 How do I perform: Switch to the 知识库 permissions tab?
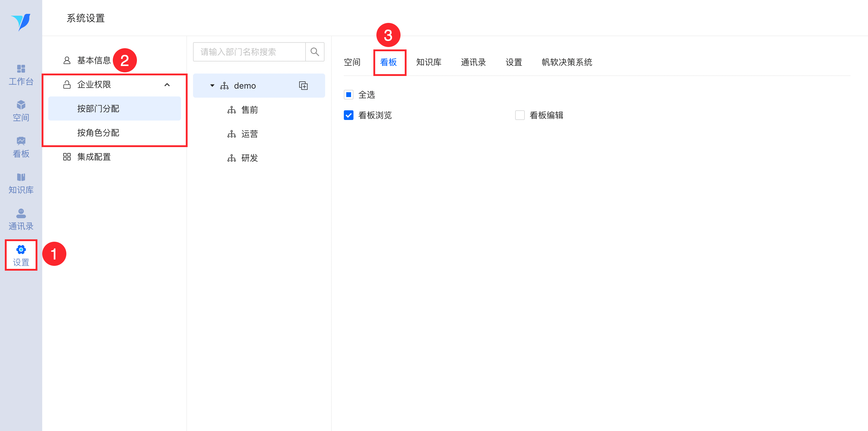(429, 62)
